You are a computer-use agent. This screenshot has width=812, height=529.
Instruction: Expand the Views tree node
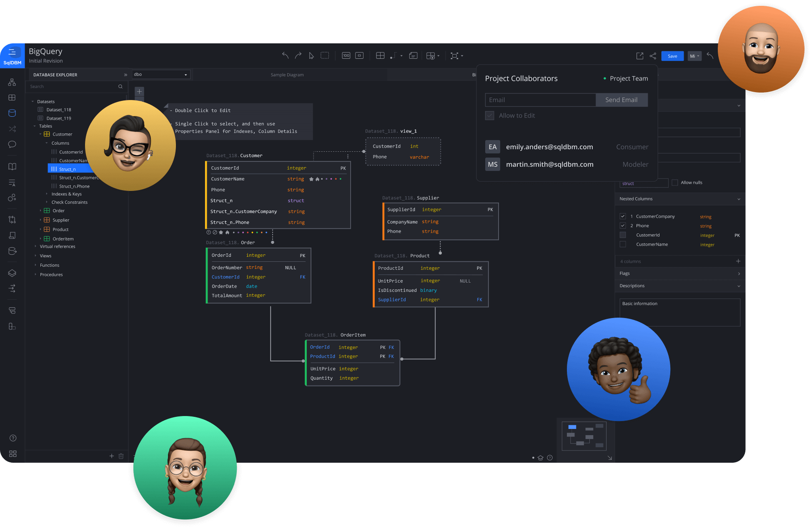[x=35, y=256]
